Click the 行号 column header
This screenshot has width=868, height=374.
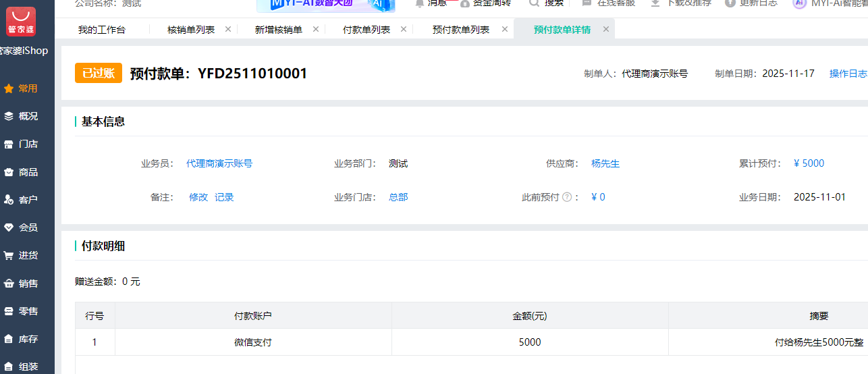click(x=94, y=315)
